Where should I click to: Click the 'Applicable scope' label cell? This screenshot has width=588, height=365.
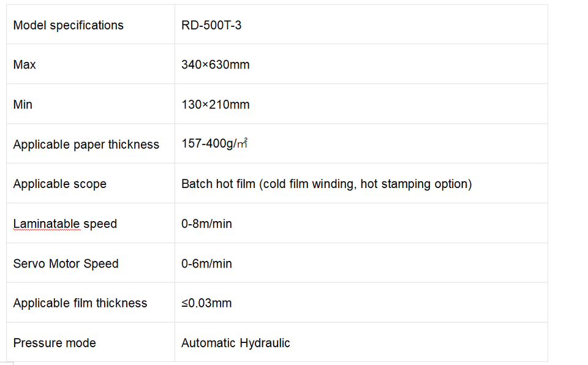tap(59, 184)
